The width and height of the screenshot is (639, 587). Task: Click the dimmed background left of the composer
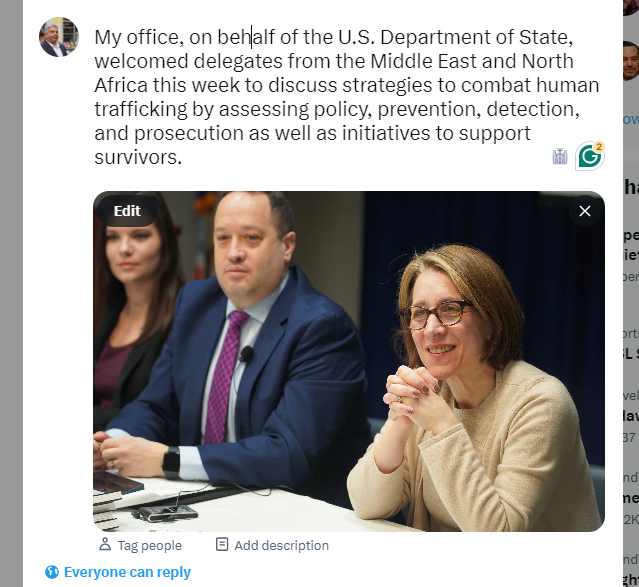coord(11,294)
